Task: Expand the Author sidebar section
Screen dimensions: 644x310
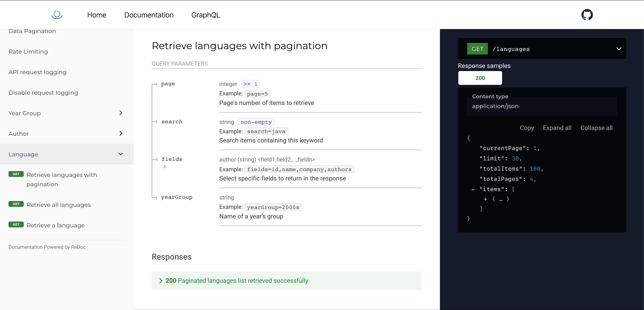Action: 121,134
